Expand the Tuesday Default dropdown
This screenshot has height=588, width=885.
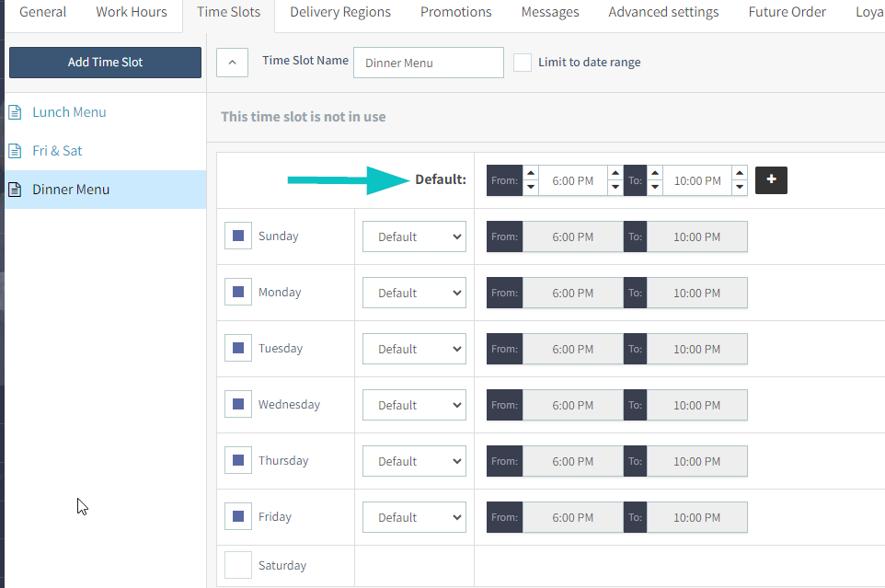coord(414,349)
